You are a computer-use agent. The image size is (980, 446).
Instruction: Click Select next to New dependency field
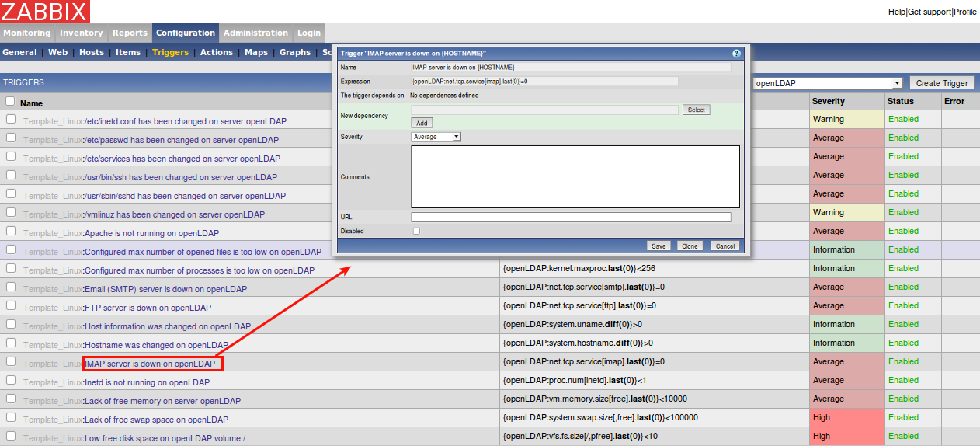[x=697, y=110]
